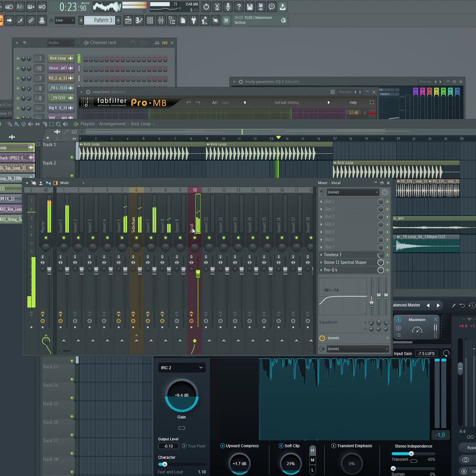
Task: Click the microphone recording icon
Action: (x=228, y=7)
